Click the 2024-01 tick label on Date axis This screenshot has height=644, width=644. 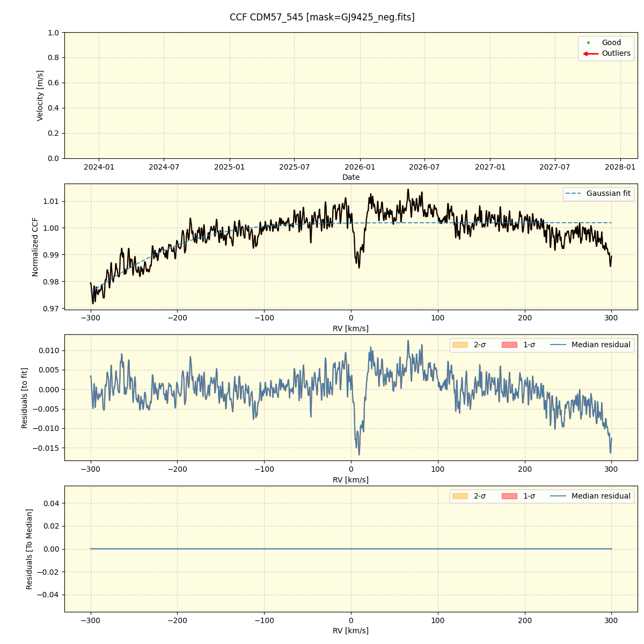(98, 167)
